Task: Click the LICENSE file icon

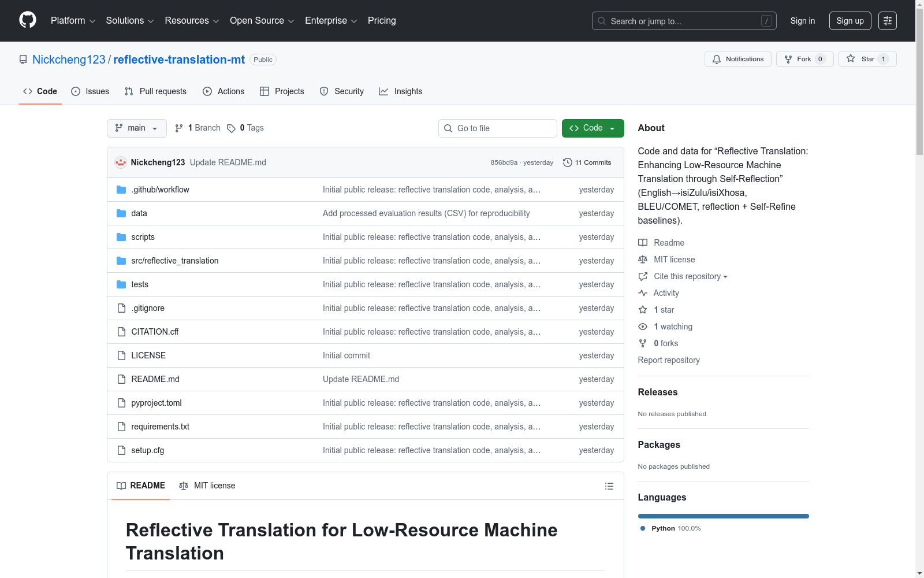Action: click(121, 355)
